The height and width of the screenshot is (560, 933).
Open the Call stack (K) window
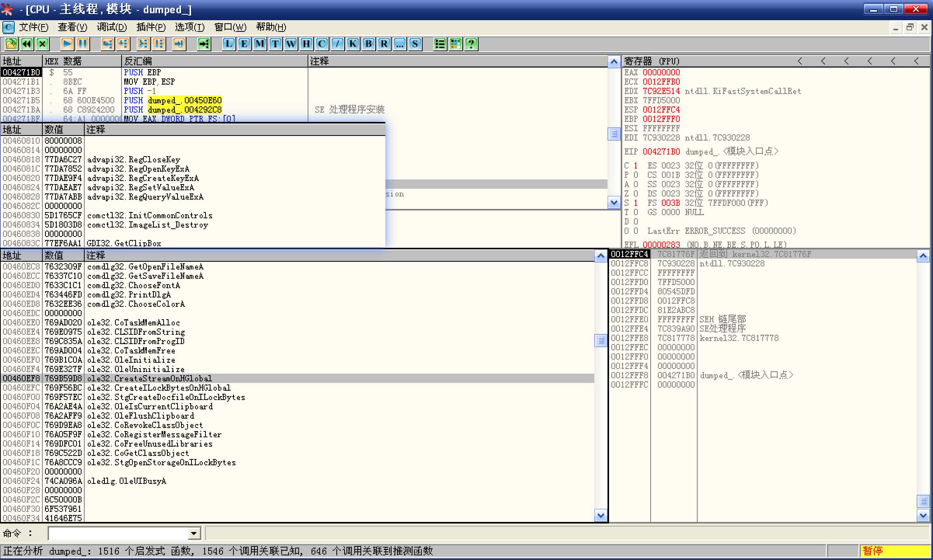pyautogui.click(x=353, y=44)
